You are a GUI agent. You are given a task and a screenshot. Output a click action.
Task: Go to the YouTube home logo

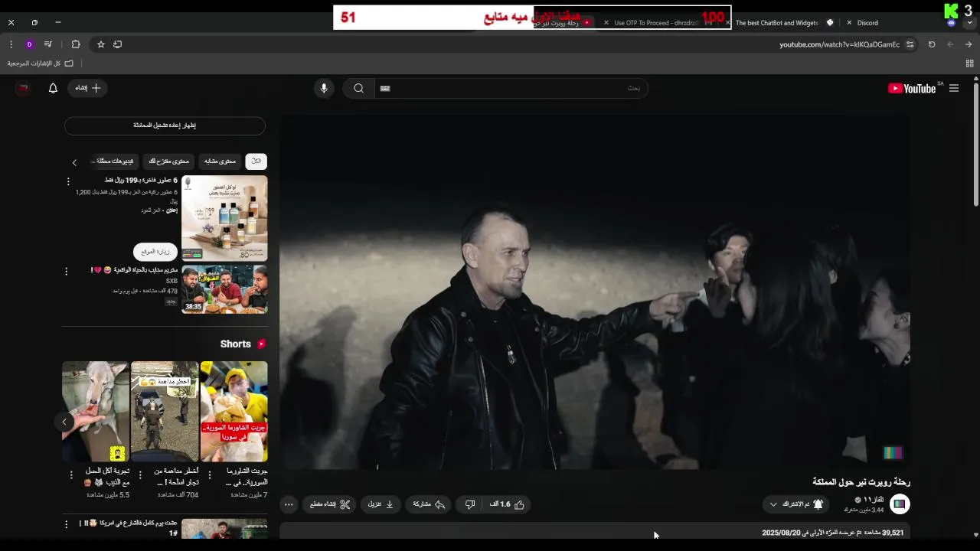[x=912, y=88]
